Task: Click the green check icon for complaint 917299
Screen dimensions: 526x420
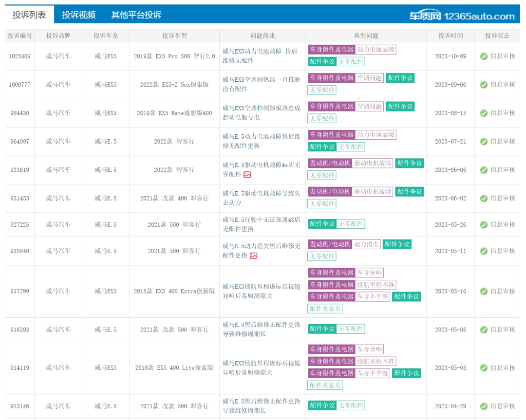Action: (x=484, y=292)
